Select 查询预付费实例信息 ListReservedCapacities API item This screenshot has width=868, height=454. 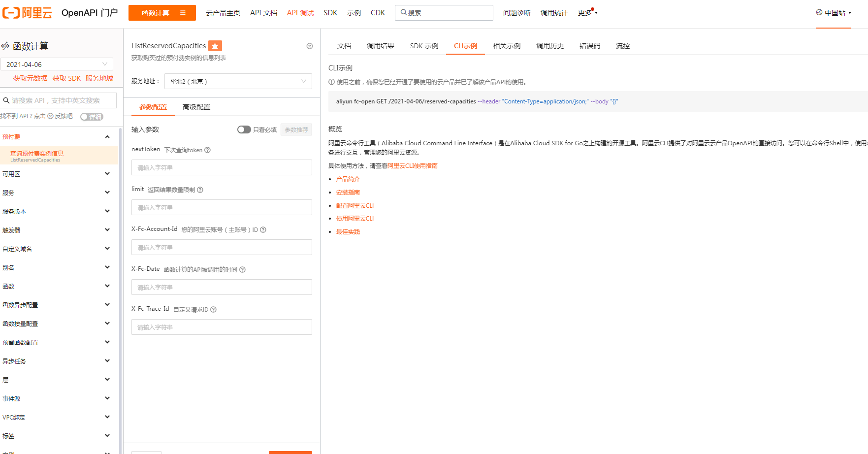[59, 156]
